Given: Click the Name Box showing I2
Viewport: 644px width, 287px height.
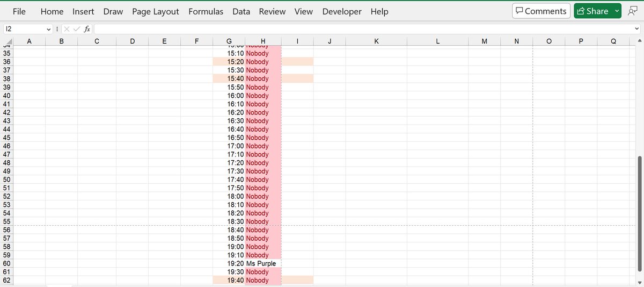Looking at the screenshot, I should pyautogui.click(x=25, y=28).
